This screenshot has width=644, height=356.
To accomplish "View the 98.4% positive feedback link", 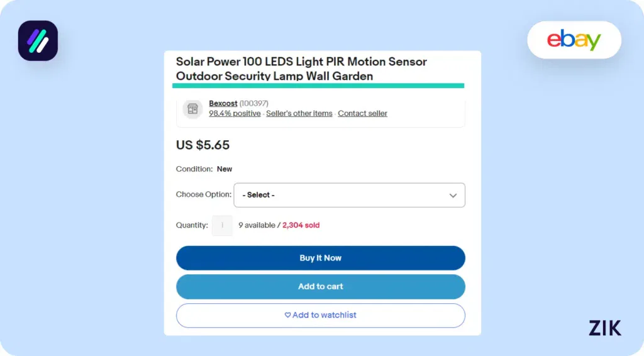I will click(x=235, y=114).
